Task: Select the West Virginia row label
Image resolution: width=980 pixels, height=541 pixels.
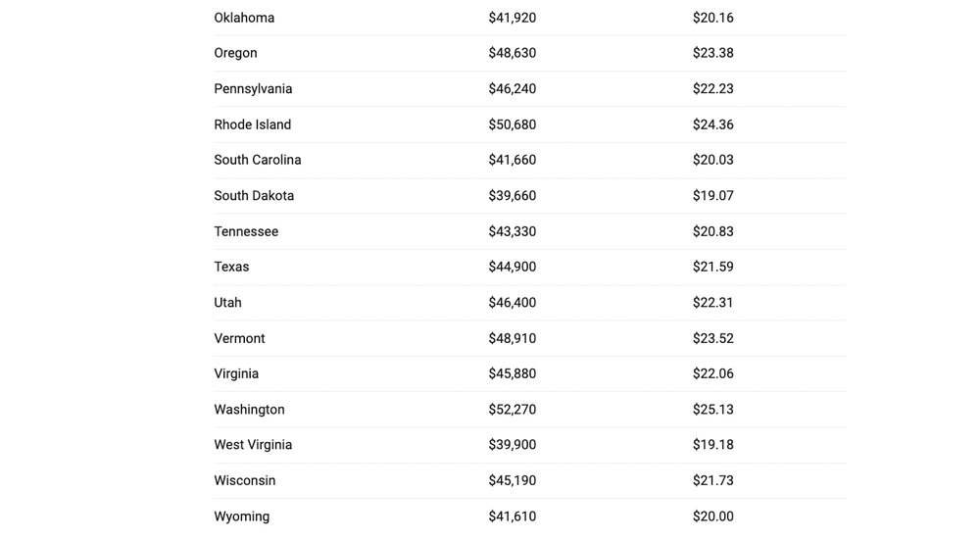Action: (x=253, y=445)
